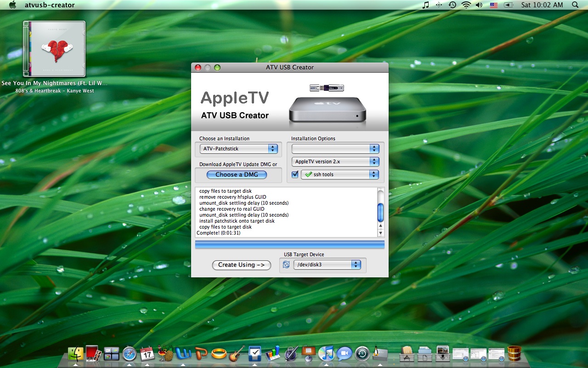Click the second minimized window in dock

[479, 354]
